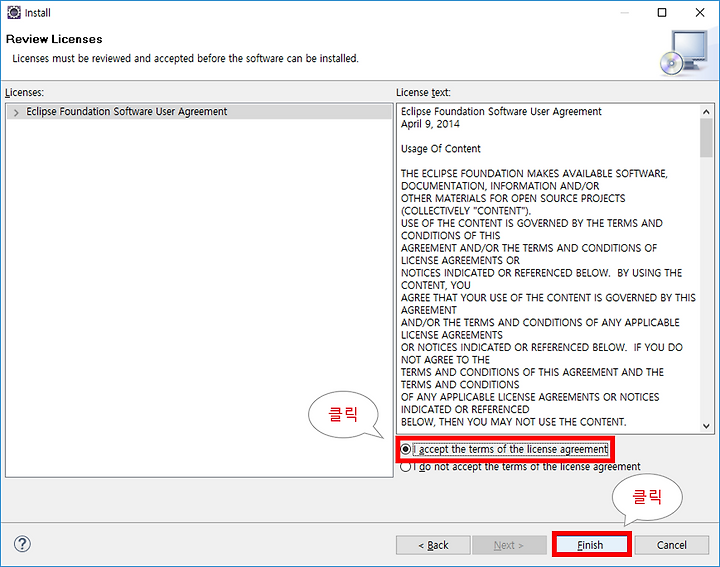Select 'I do not accept the terms' radio button

(x=405, y=467)
